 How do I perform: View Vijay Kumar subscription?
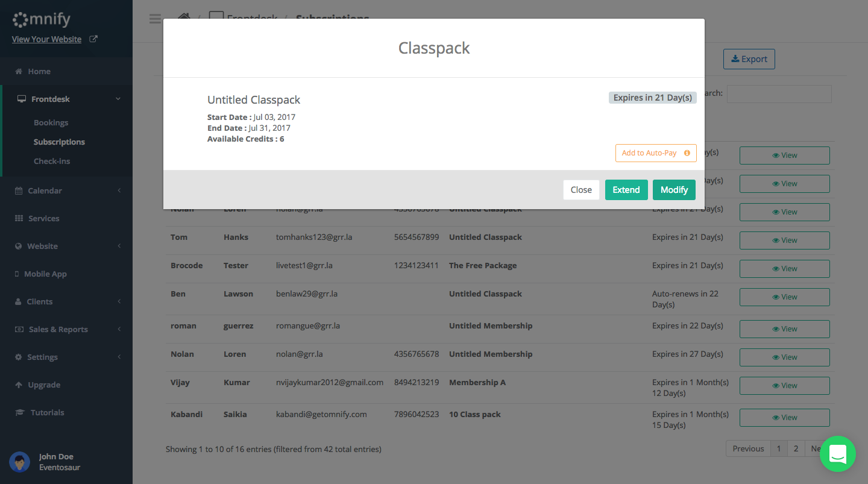[x=784, y=385]
